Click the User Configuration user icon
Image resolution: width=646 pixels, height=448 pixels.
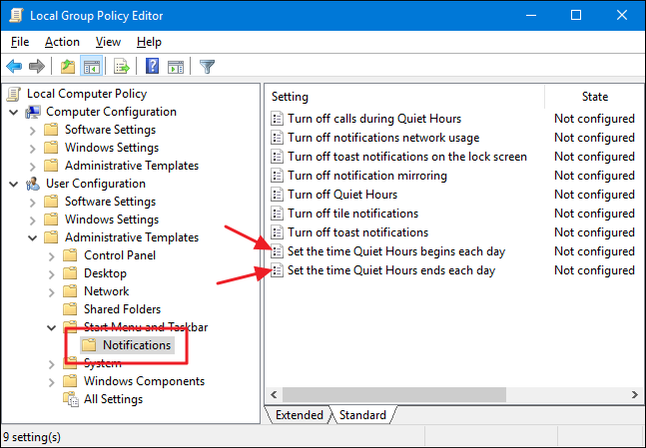click(x=33, y=183)
